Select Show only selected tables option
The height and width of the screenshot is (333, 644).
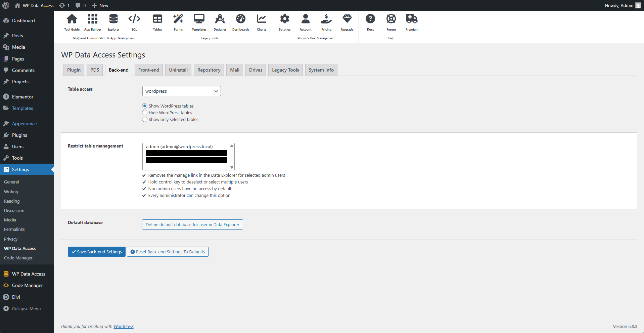144,119
